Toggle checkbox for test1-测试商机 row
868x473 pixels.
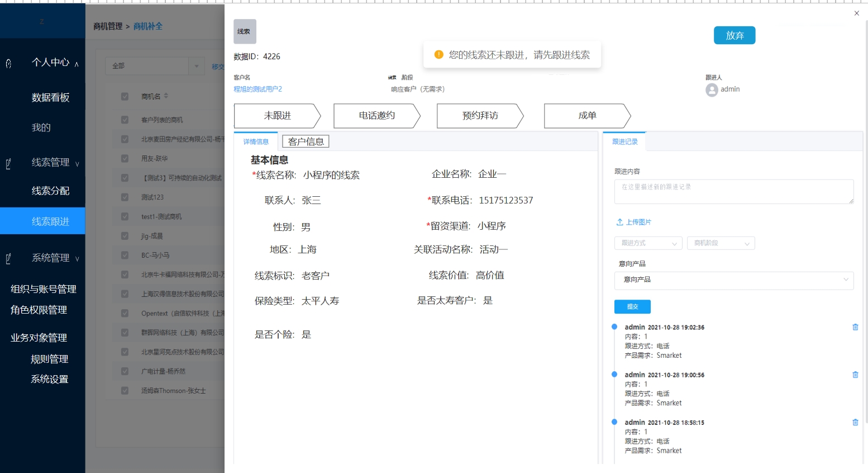(125, 216)
